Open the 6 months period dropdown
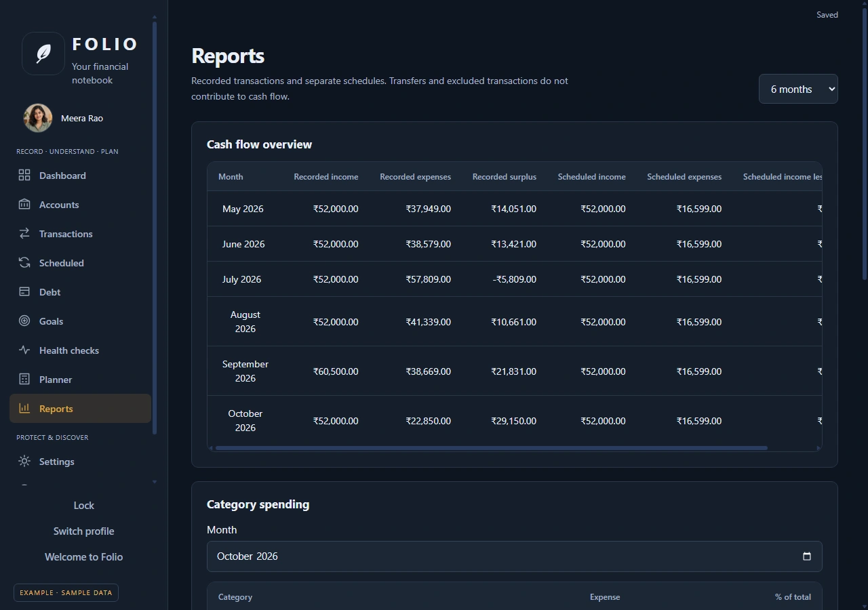The image size is (868, 610). click(798, 89)
